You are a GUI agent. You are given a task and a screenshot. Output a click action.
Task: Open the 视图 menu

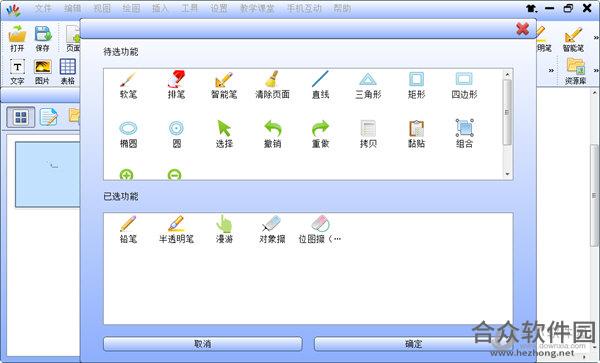click(102, 8)
